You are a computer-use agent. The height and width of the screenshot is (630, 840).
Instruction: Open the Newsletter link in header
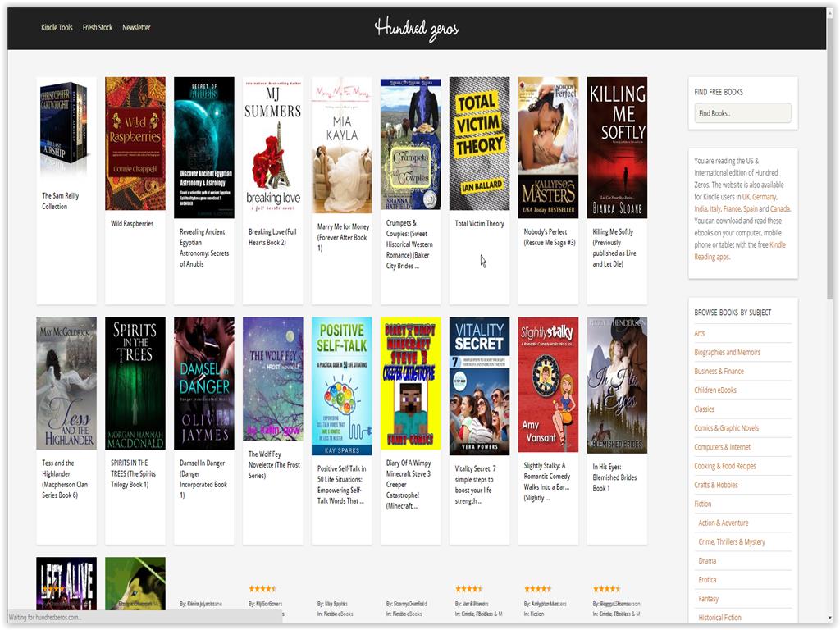click(136, 27)
